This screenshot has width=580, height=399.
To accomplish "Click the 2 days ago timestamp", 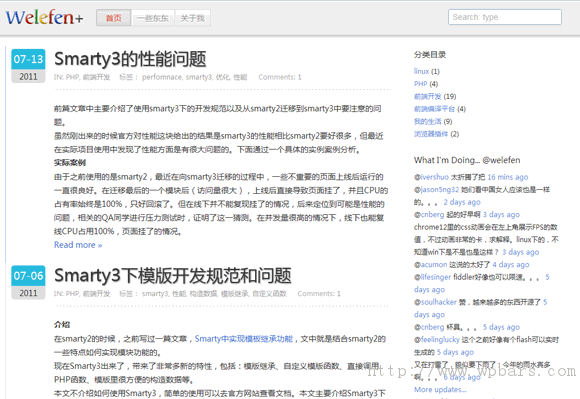I will 462,202.
